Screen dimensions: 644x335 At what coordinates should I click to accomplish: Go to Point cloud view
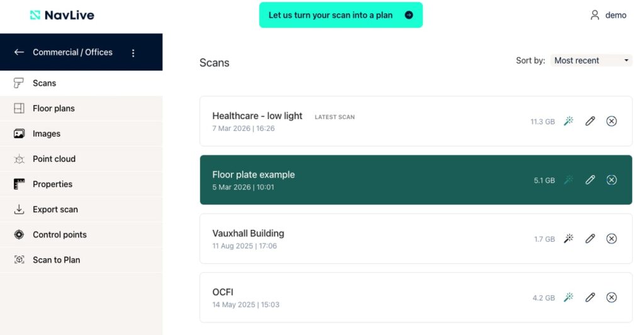pyautogui.click(x=53, y=159)
